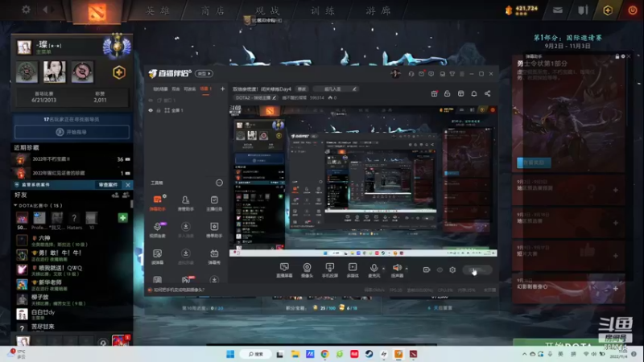The image size is (644, 362).
Task: Click the PK tool icon with red badge
Action: (186, 279)
